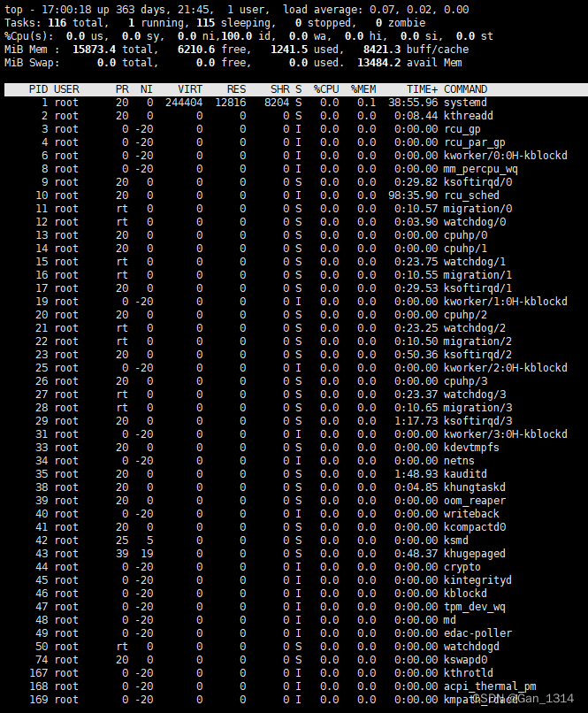
Task: Click the 6210.6 free memory value
Action: point(195,50)
